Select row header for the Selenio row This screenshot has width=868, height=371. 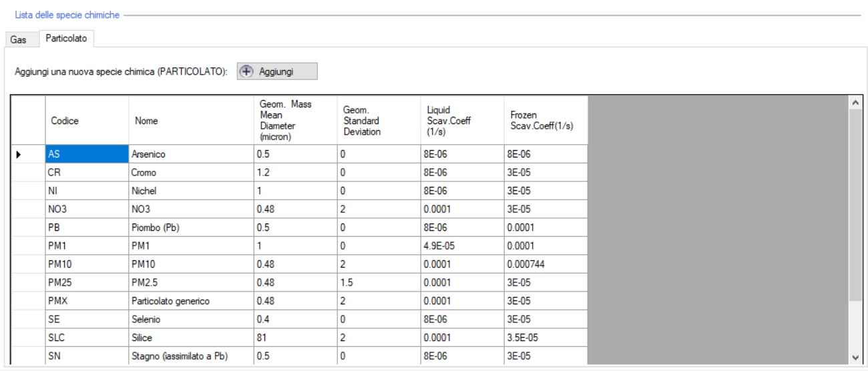tap(27, 320)
